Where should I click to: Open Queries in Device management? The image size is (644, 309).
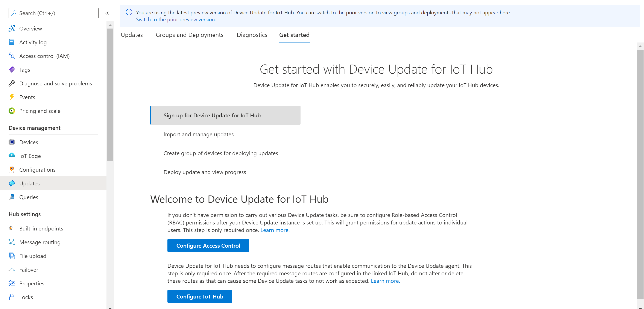point(29,197)
